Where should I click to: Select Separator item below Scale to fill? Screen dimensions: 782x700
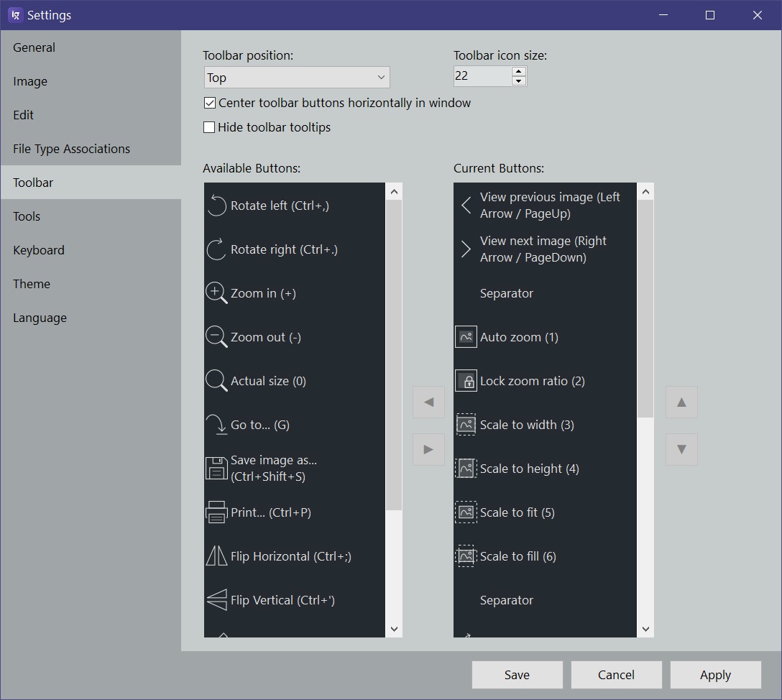pyautogui.click(x=545, y=600)
